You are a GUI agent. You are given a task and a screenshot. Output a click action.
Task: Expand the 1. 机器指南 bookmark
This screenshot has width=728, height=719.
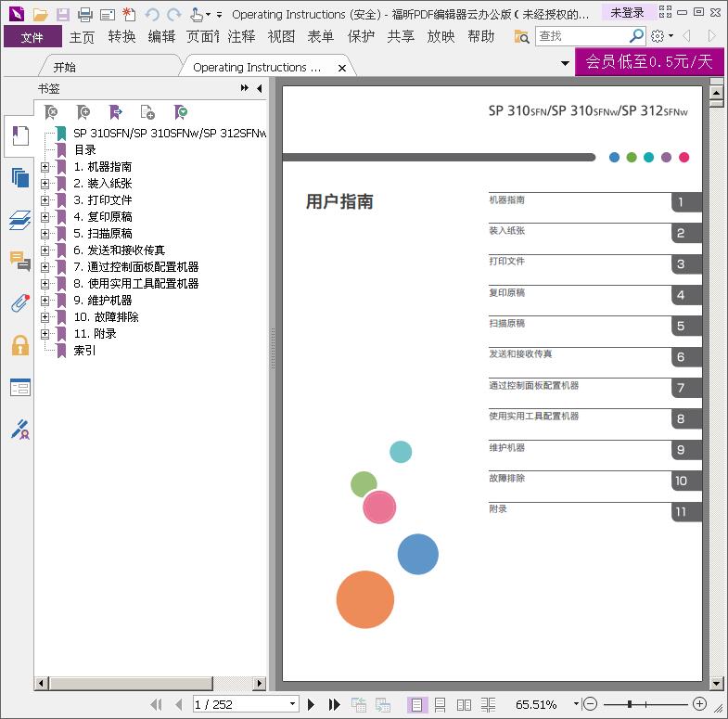[x=45, y=167]
